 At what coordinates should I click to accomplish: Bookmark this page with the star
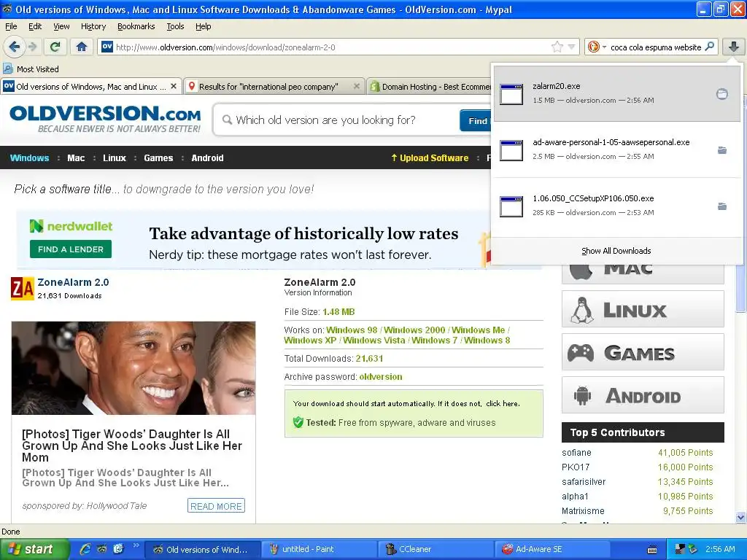coord(557,47)
